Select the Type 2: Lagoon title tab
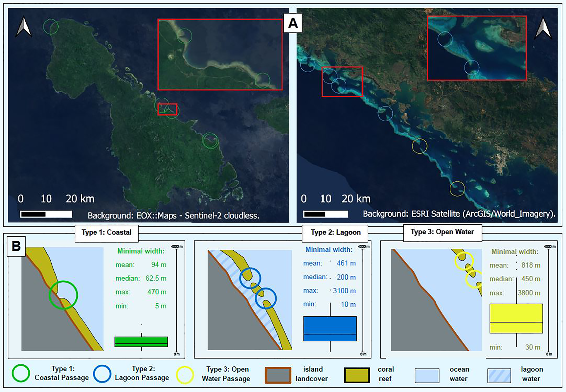The image size is (566, 392). 335,233
